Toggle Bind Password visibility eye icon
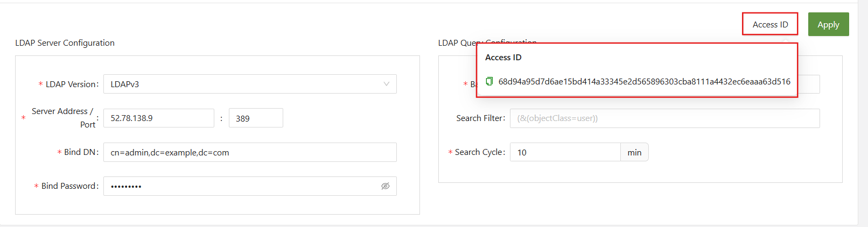The image size is (868, 227). click(x=386, y=186)
